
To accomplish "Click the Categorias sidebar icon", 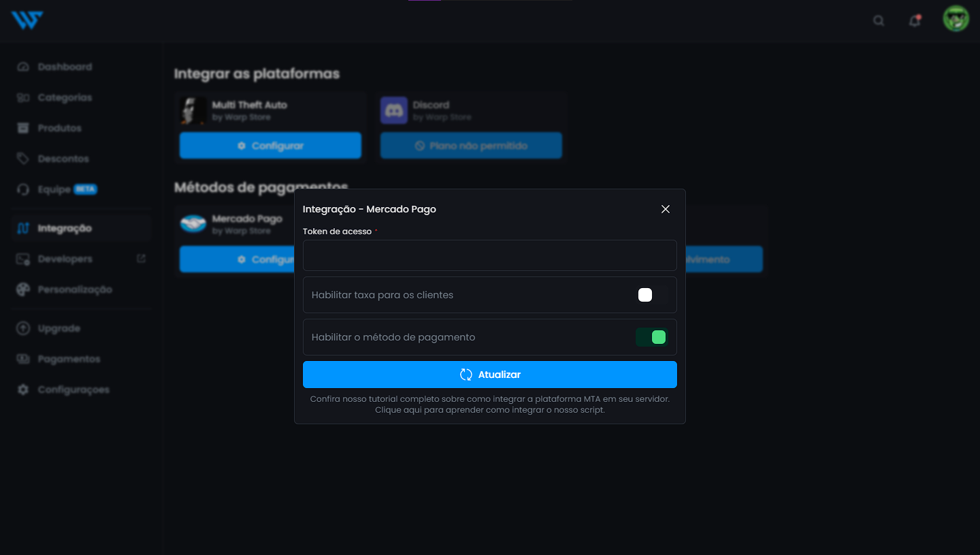I will tap(23, 97).
